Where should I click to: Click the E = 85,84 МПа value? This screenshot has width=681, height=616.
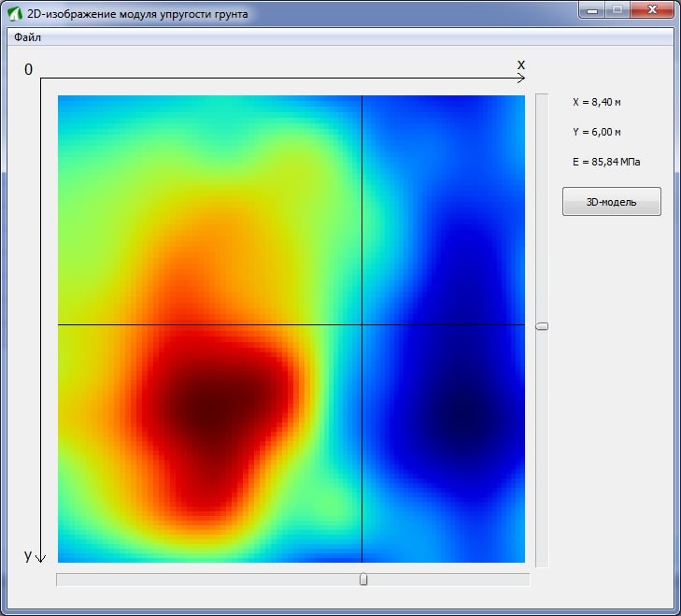606,162
